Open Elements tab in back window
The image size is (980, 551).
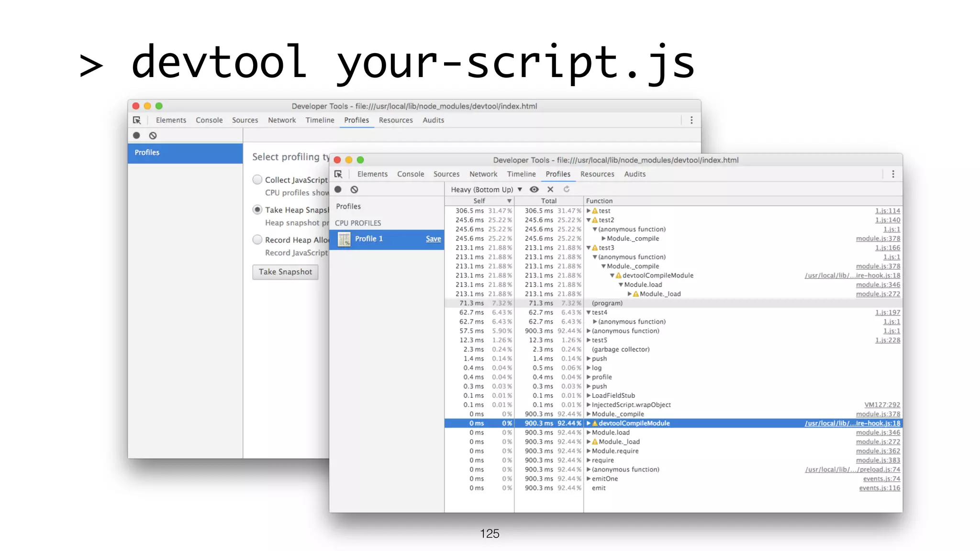coord(171,120)
